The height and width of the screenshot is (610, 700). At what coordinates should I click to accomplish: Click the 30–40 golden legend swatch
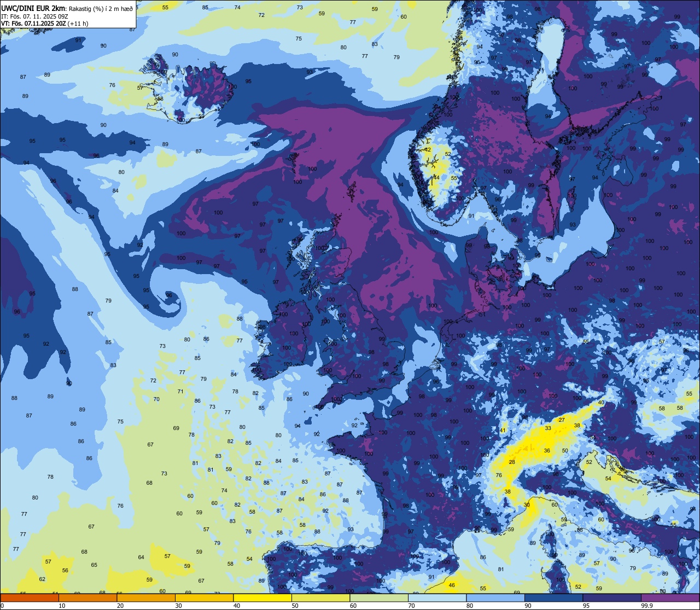pyautogui.click(x=205, y=597)
